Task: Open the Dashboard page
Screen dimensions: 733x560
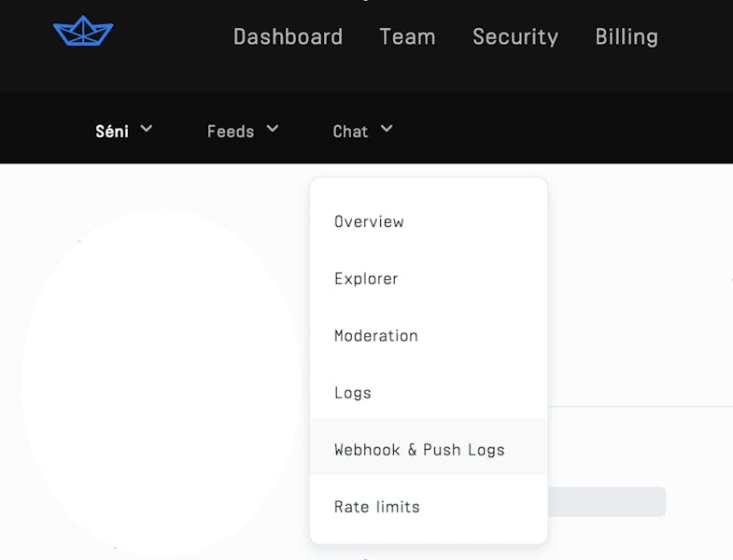Action: click(x=288, y=37)
